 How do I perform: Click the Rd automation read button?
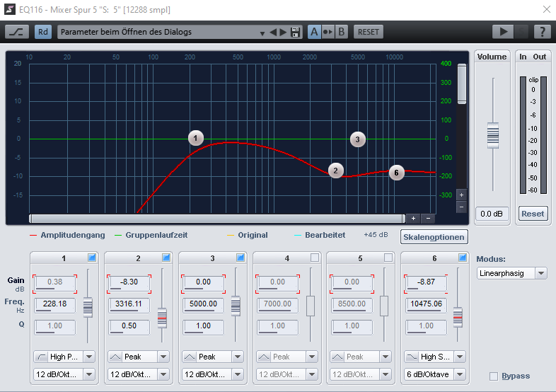pos(43,32)
